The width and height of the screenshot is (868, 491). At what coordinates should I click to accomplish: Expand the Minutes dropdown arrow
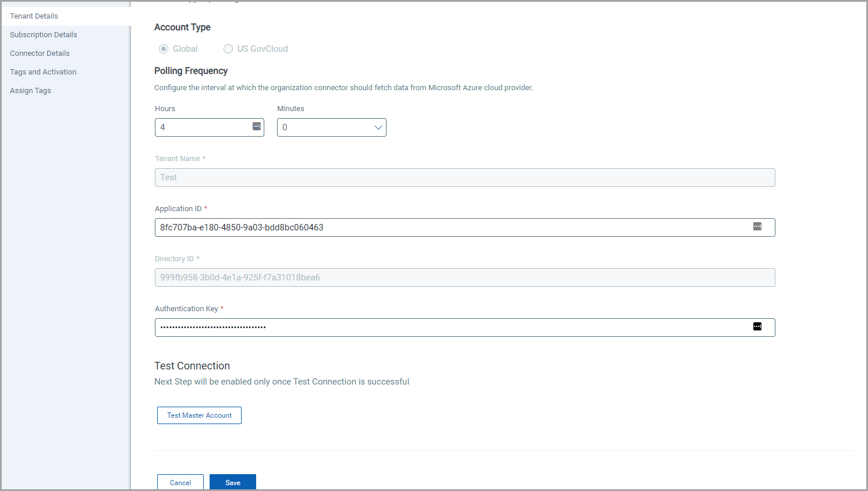378,127
